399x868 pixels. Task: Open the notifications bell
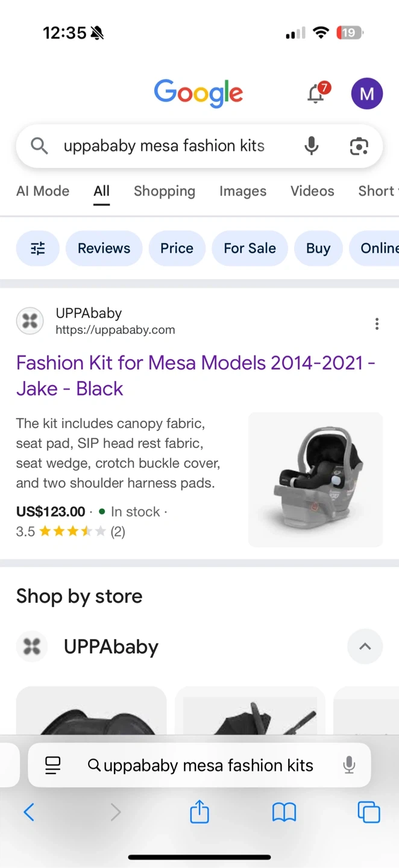tap(316, 94)
